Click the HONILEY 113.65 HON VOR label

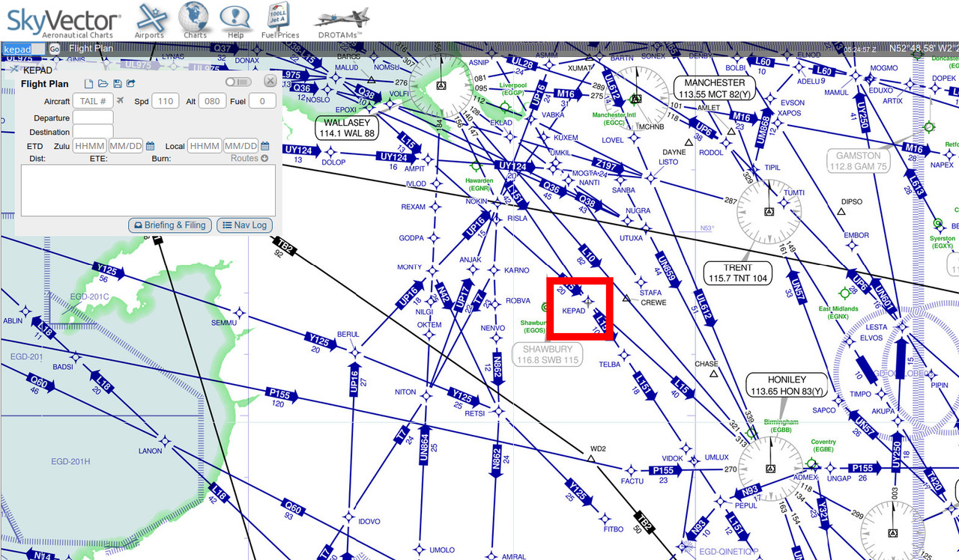787,386
